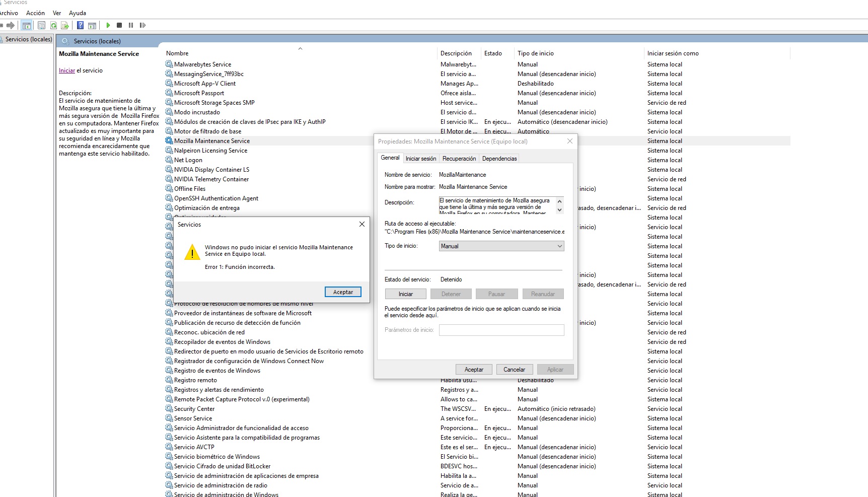Image resolution: width=868 pixels, height=497 pixels.
Task: Start the service with the green play icon
Action: pos(108,25)
